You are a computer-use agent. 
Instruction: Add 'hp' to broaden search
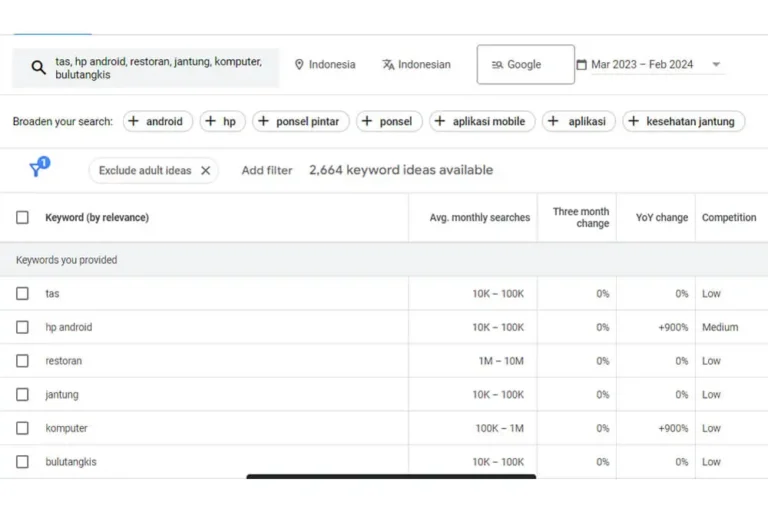pyautogui.click(x=222, y=121)
